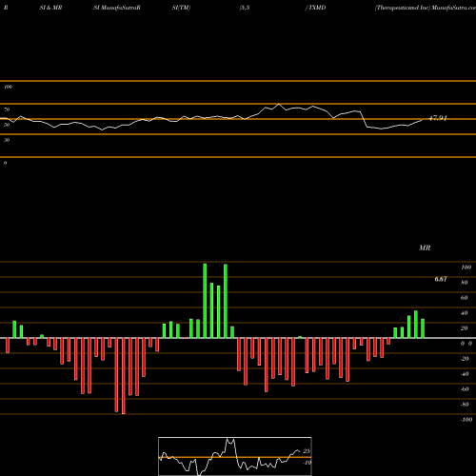476x476 pixels.
Task: Click the 30 level label on RSI axis
Action: (x=7, y=140)
